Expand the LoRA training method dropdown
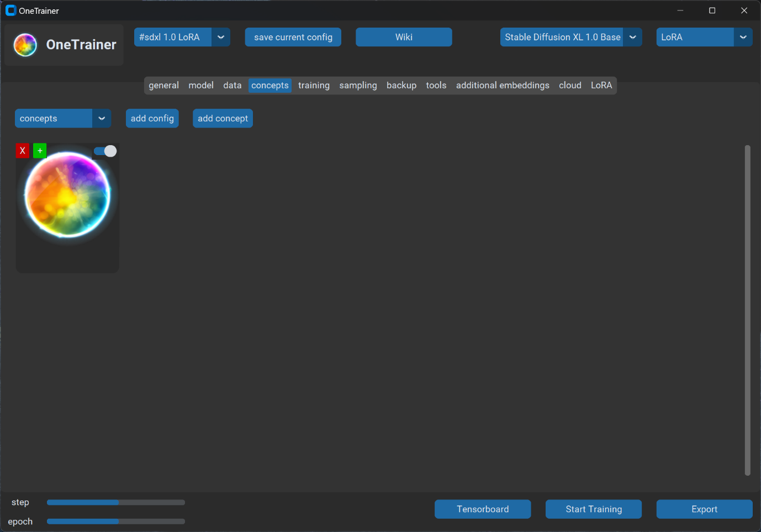 click(x=743, y=37)
